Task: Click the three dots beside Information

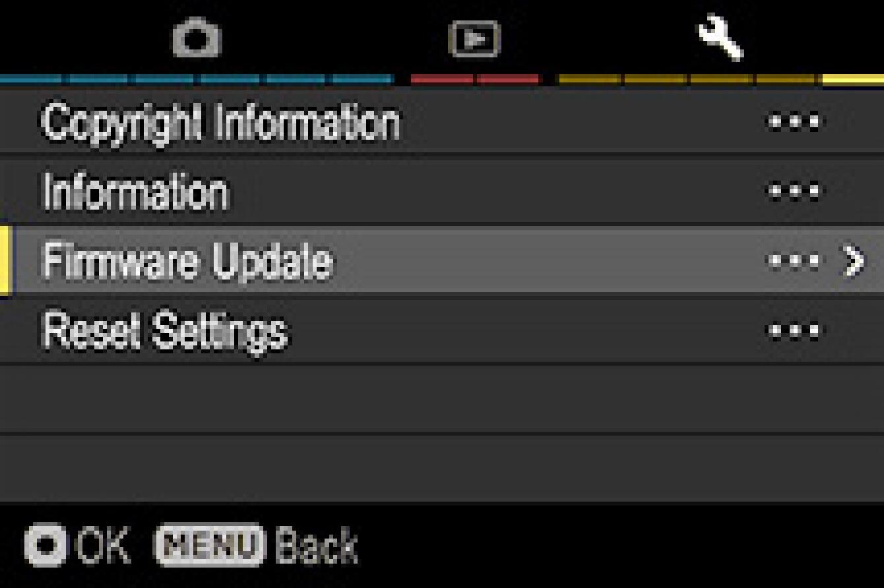Action: click(795, 192)
